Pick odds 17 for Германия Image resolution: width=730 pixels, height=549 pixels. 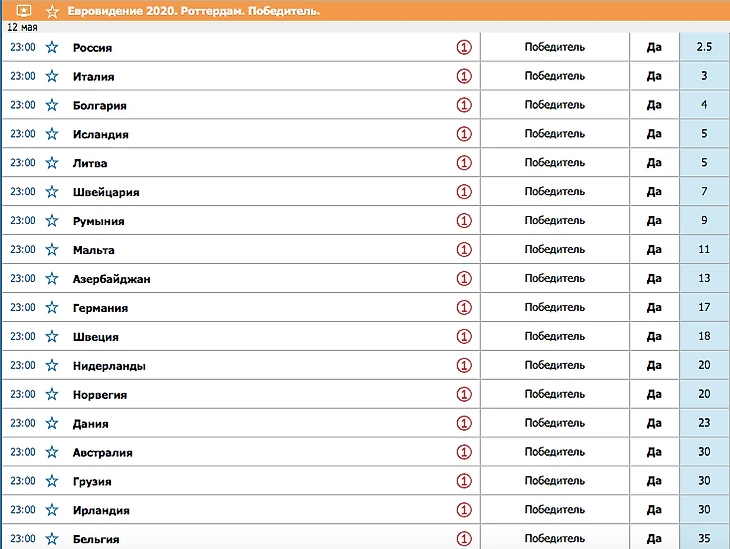[x=704, y=307]
